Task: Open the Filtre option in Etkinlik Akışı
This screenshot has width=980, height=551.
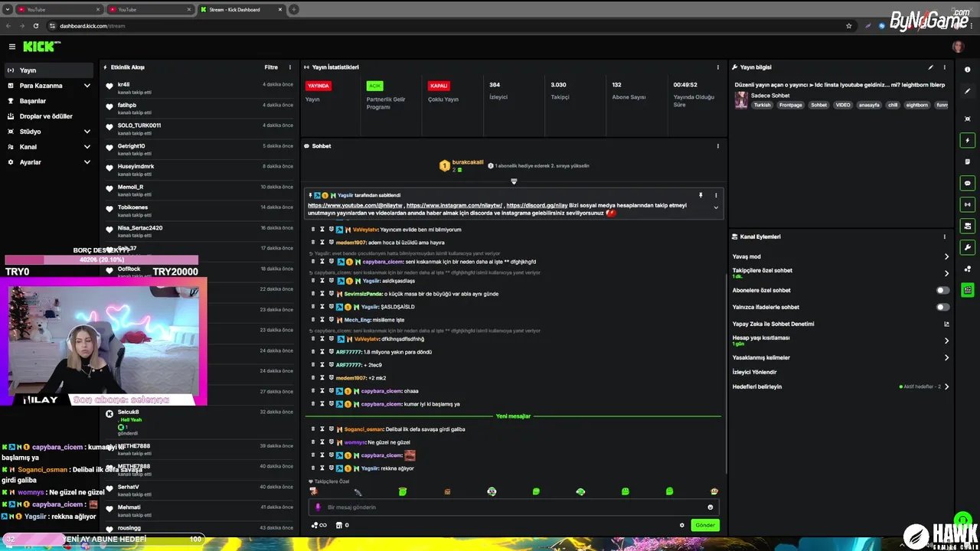Action: pos(271,67)
